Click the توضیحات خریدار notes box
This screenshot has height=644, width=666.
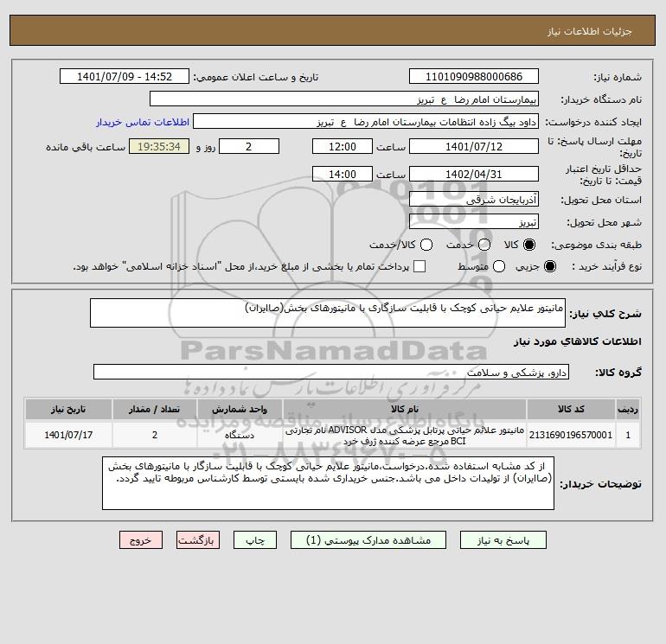click(328, 483)
